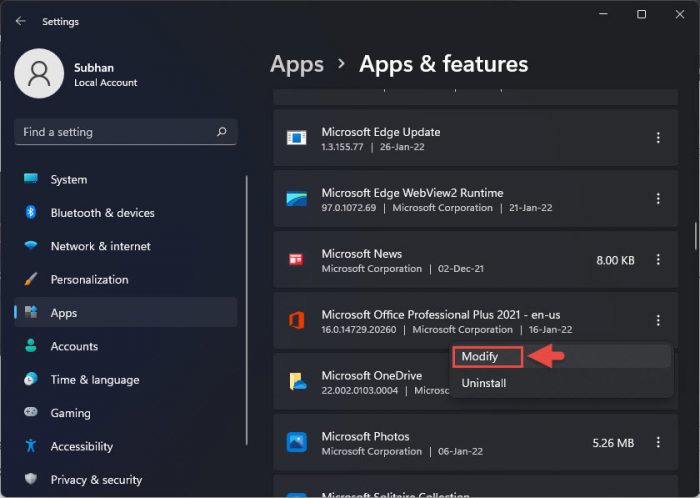
Task: Click the Time & language clock icon
Action: 31,379
